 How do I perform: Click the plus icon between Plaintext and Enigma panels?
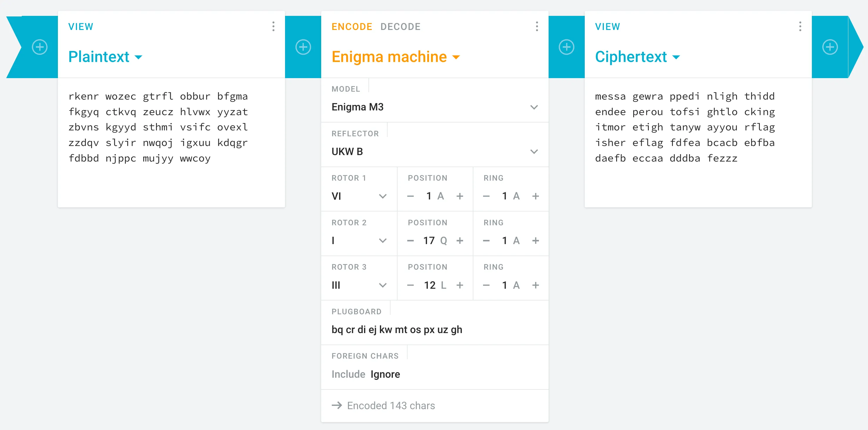point(303,47)
